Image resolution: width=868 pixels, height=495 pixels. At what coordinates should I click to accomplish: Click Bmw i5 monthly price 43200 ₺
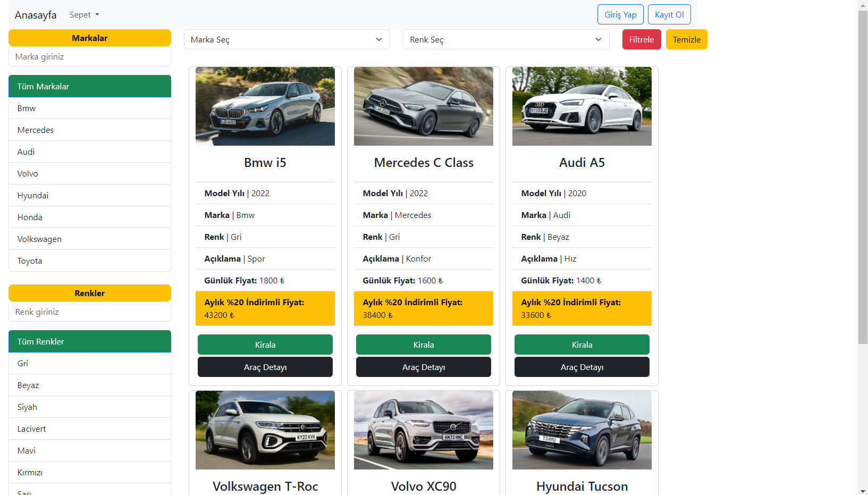[x=265, y=308]
